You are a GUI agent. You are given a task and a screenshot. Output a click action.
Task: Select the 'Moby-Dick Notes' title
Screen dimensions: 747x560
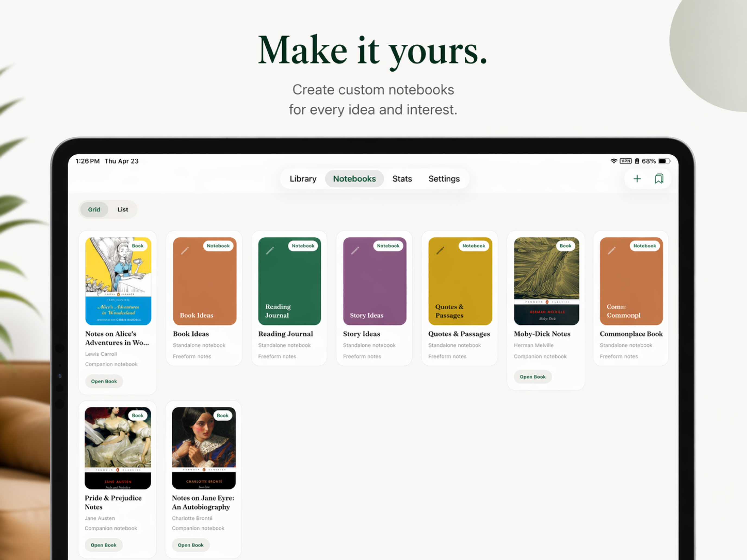tap(542, 334)
